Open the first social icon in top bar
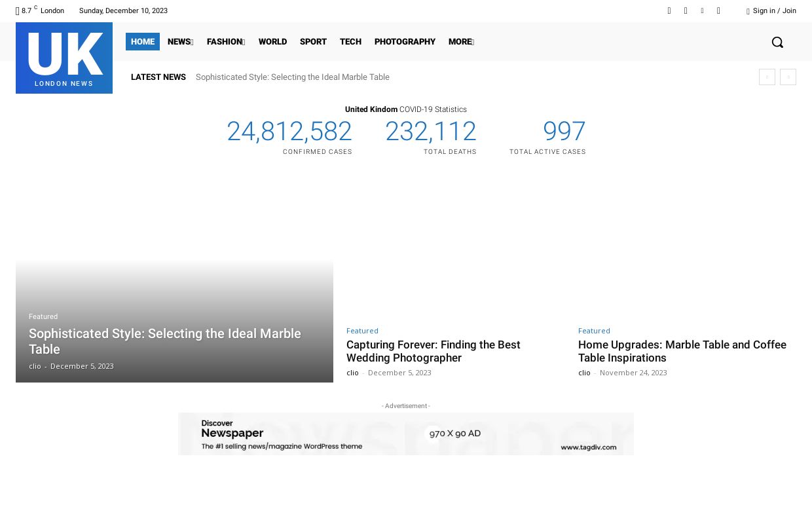 (x=669, y=10)
